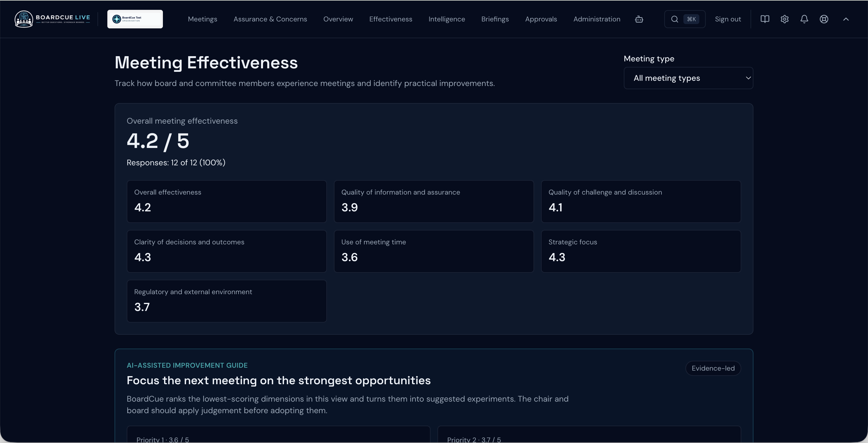Open notifications bell
This screenshot has height=443, width=868.
click(x=804, y=19)
